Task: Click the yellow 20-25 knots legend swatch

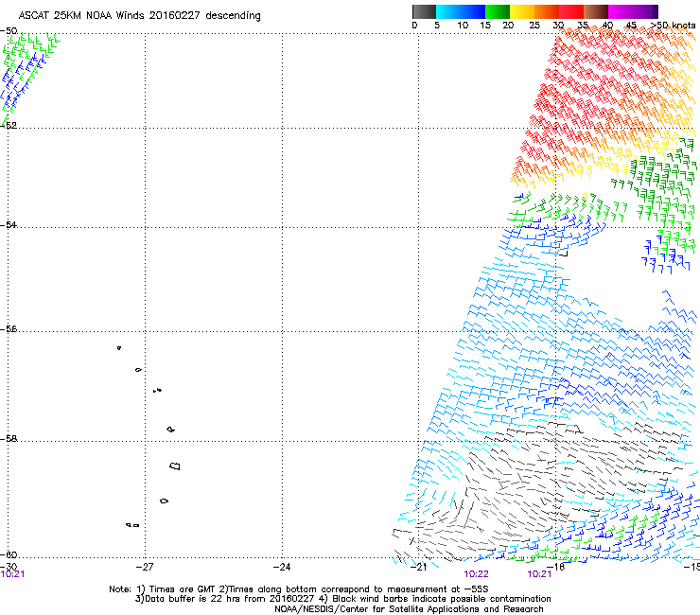Action: (522, 11)
